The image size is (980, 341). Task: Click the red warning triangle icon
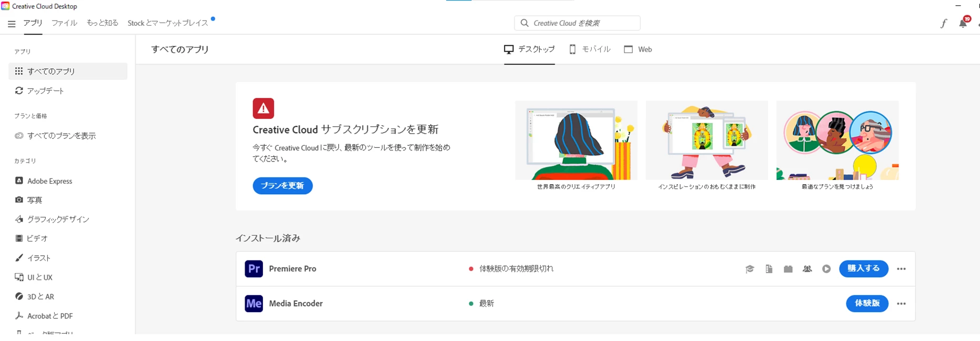(264, 108)
